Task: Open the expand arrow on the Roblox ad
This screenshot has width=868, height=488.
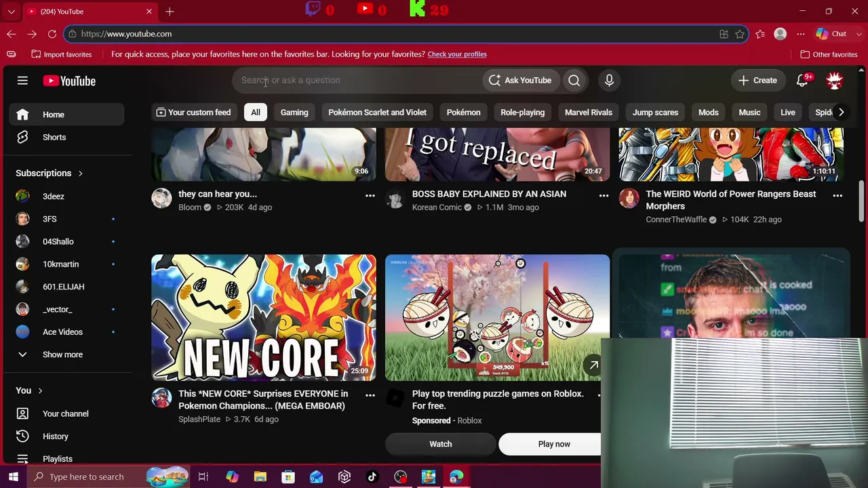Action: click(x=593, y=365)
